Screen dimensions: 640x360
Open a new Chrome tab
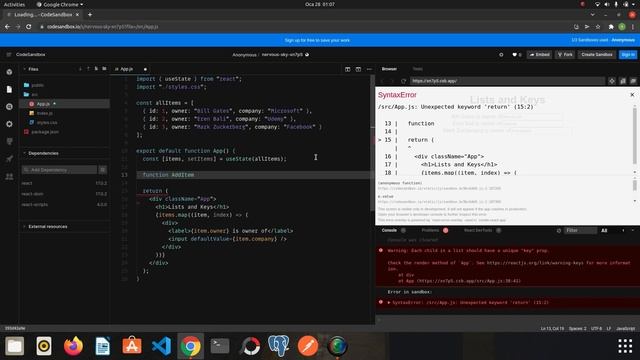(90, 15)
